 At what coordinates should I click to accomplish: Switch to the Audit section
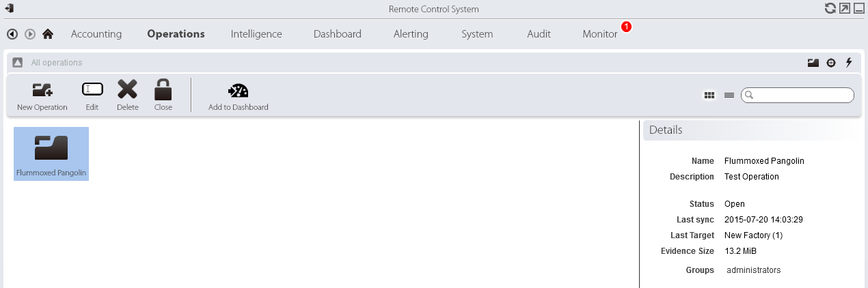coord(539,34)
